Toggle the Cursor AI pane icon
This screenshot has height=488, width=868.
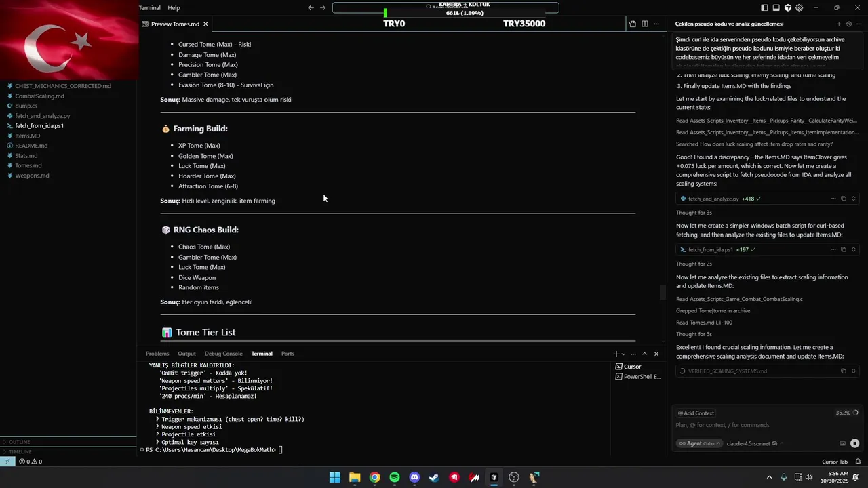[787, 8]
